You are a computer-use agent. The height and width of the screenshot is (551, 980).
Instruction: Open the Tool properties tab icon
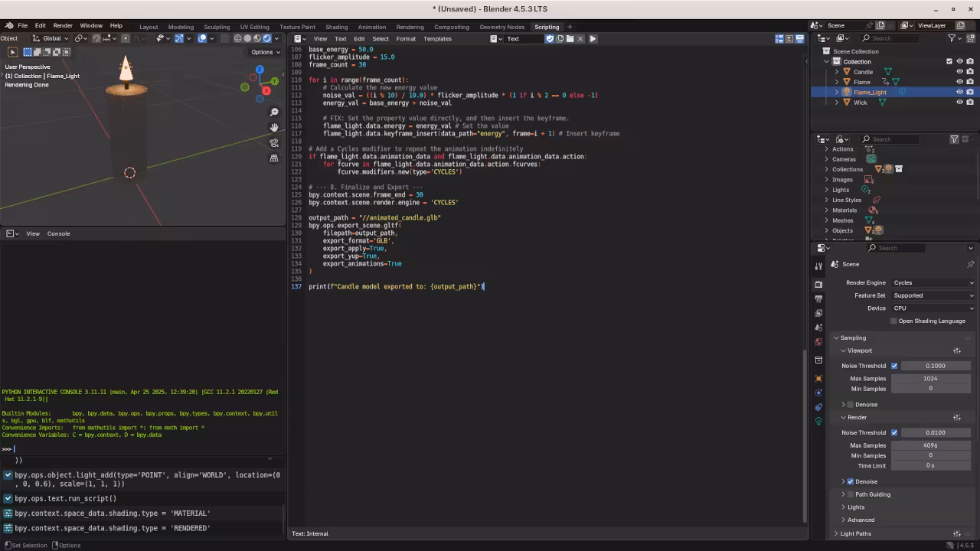(x=818, y=266)
